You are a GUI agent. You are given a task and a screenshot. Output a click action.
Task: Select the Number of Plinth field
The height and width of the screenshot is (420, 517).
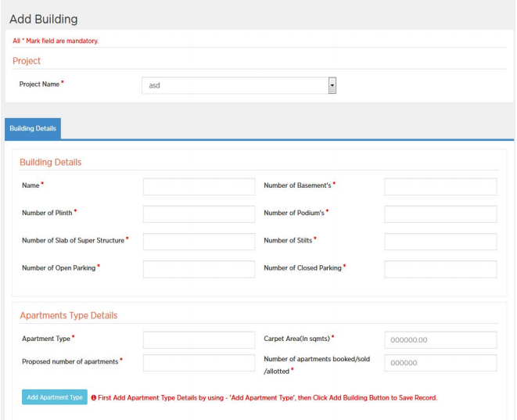click(x=199, y=214)
